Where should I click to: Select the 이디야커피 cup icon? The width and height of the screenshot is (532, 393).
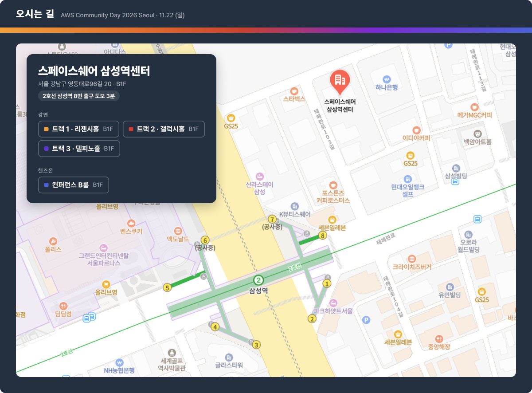[x=416, y=130]
